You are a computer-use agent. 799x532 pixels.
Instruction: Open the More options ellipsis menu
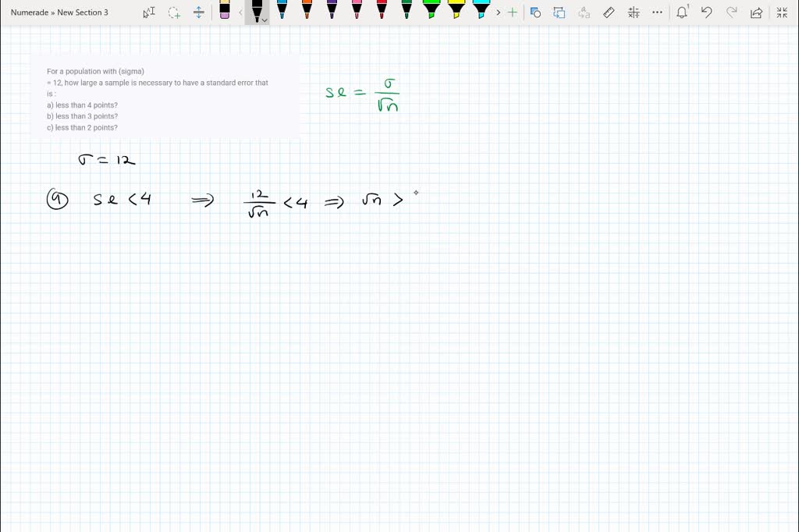(x=658, y=12)
